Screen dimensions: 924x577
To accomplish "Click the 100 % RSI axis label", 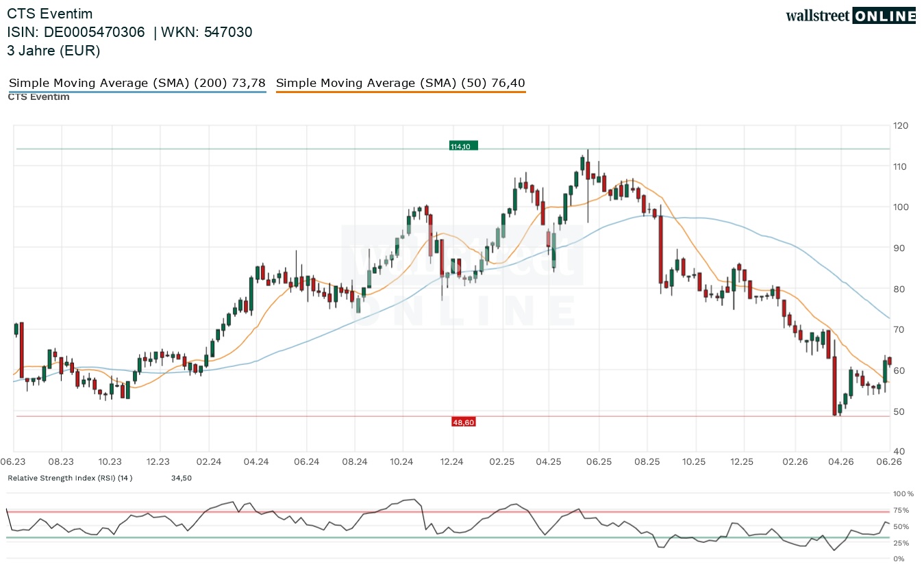I will pyautogui.click(x=903, y=493).
